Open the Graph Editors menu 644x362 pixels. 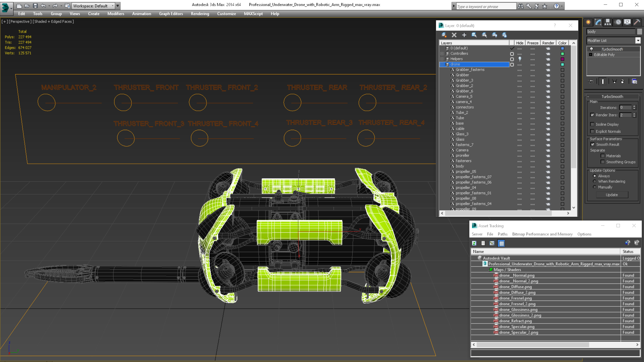pyautogui.click(x=171, y=14)
